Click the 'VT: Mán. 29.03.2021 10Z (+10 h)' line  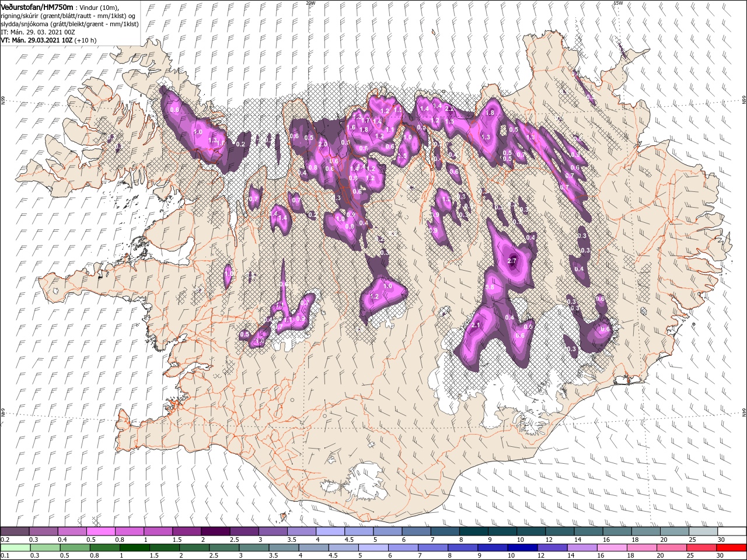click(48, 40)
